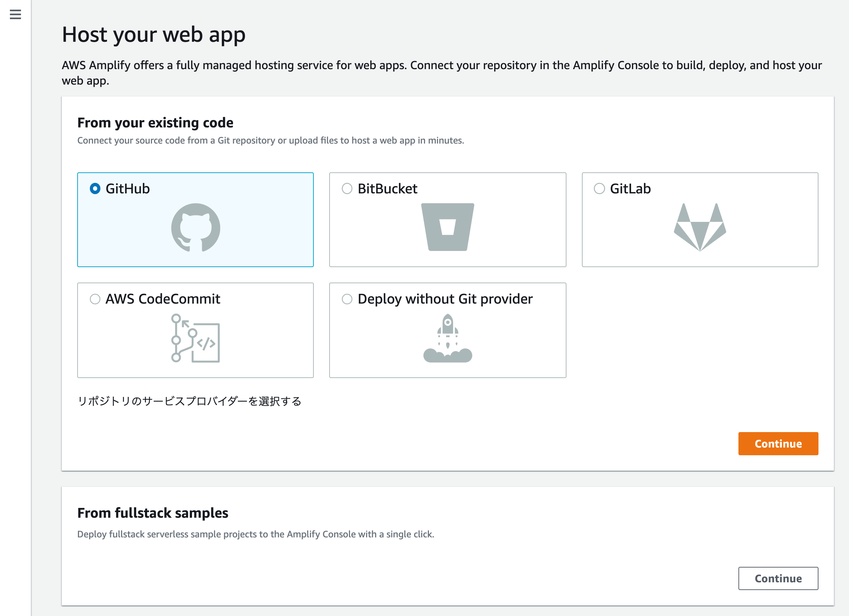The width and height of the screenshot is (849, 616).
Task: Select the GitHub radio button
Action: click(95, 189)
